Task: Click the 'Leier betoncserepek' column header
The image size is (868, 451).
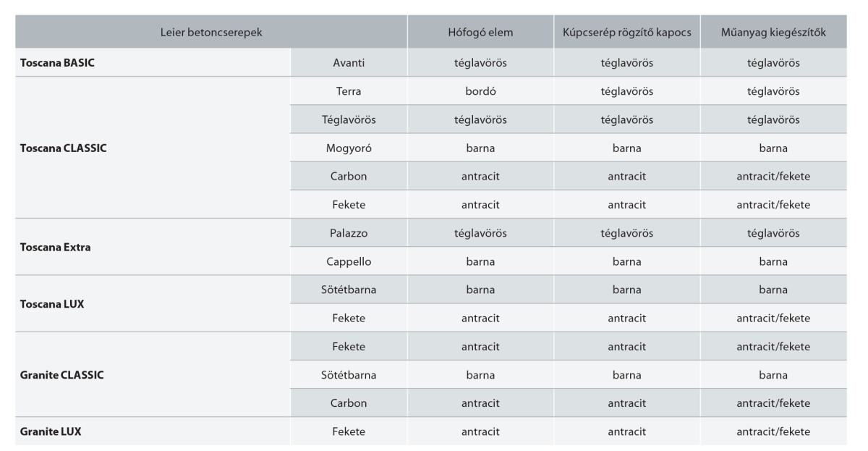Action: [x=210, y=33]
